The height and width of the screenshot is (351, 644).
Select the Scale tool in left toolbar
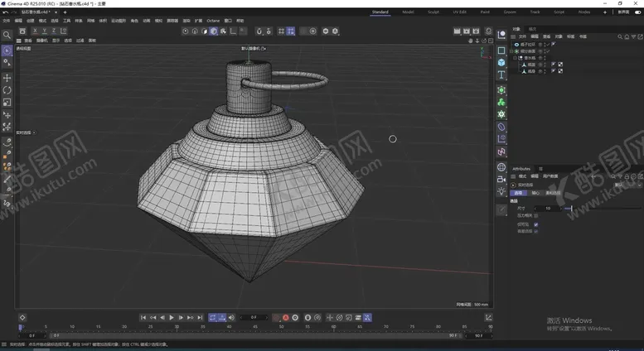(7, 103)
